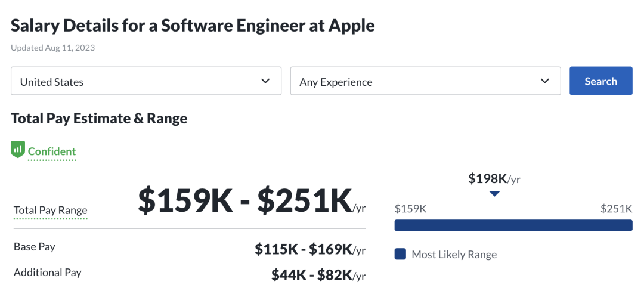Click the Most Likely Range color swatch

point(401,254)
